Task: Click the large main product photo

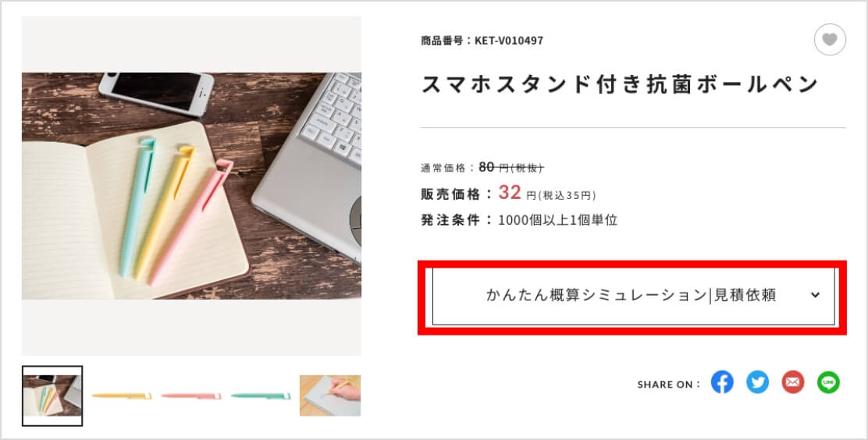Action: [191, 186]
